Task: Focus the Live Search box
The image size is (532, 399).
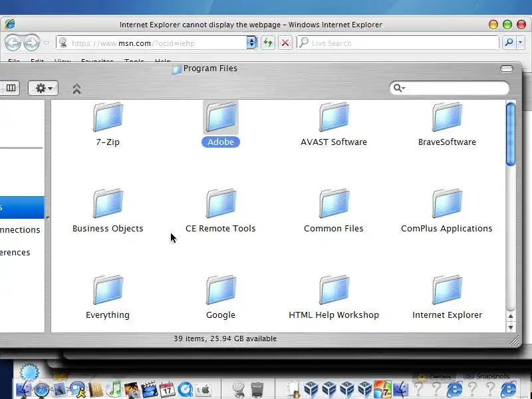Action: point(398,43)
